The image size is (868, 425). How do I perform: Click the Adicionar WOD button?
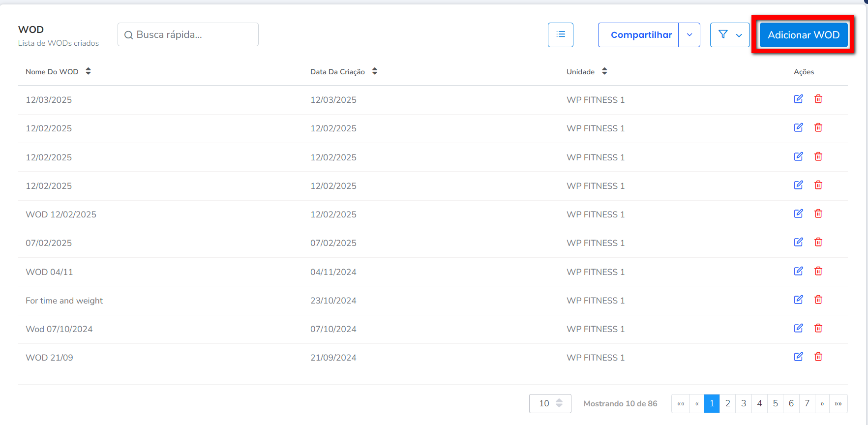click(x=803, y=35)
